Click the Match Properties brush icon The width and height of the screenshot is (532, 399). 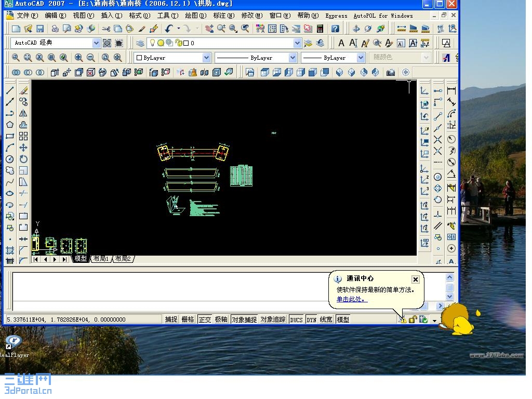[x=142, y=29]
